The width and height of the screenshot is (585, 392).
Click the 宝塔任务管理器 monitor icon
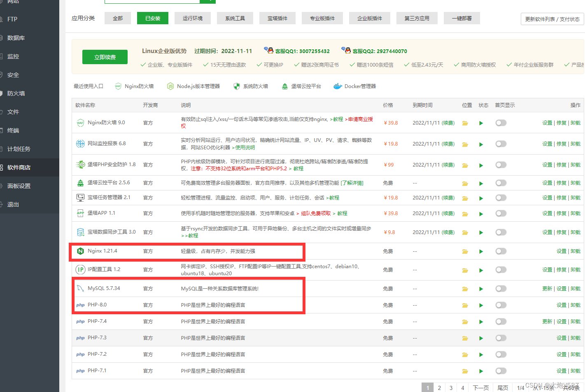tap(80, 197)
